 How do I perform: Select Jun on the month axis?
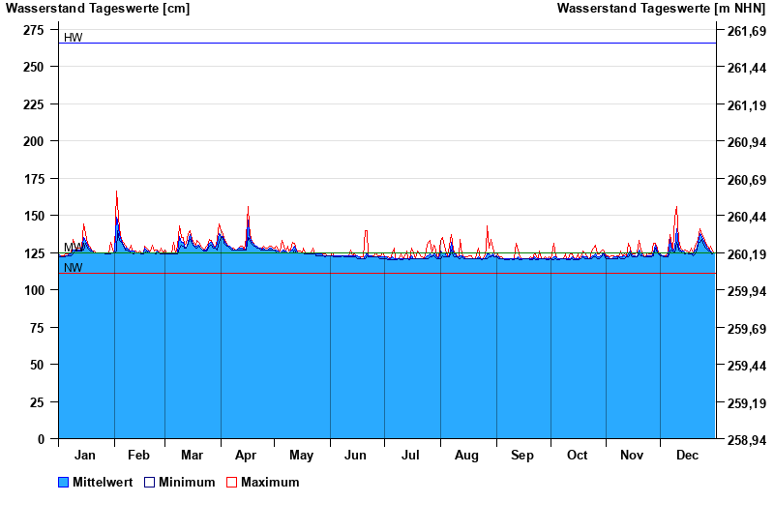click(355, 456)
